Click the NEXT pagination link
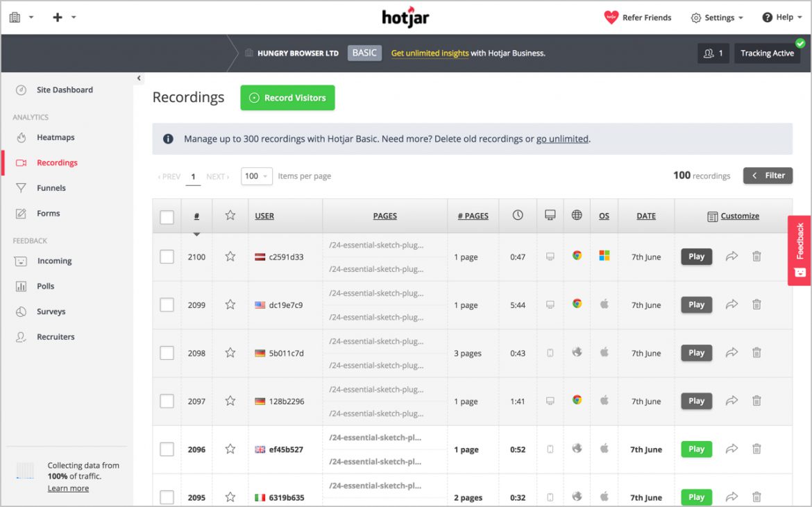This screenshot has height=507, width=812. coord(217,176)
